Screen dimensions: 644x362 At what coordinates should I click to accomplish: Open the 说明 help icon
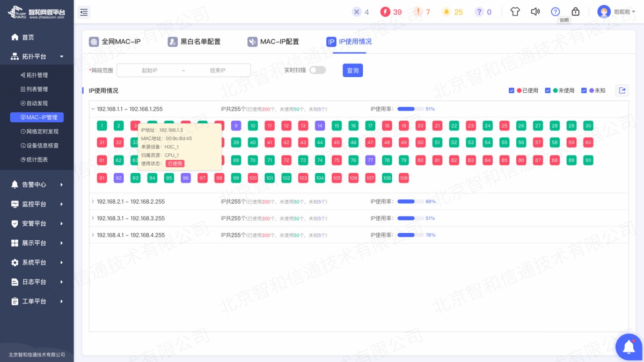pos(555,11)
